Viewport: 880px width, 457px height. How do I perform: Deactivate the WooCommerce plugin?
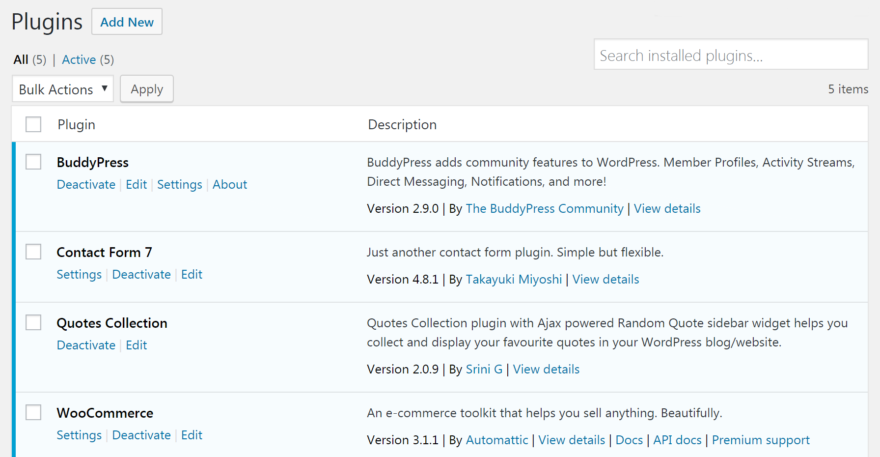coord(141,436)
